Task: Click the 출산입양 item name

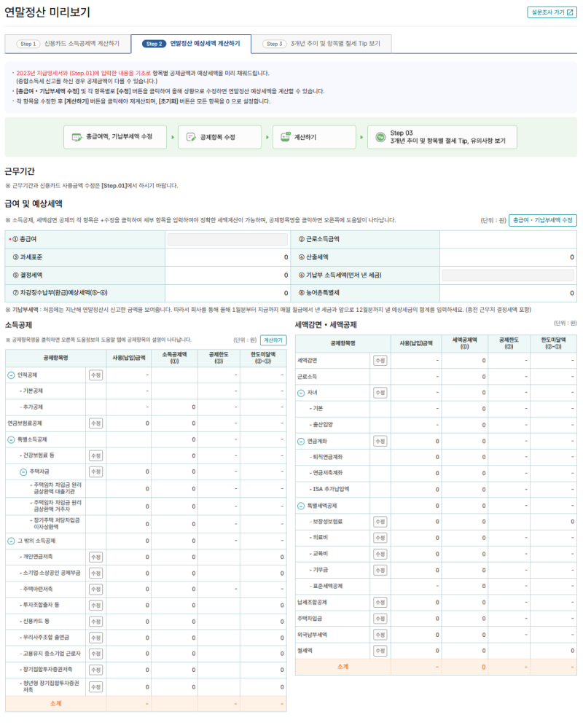Action: (x=321, y=425)
